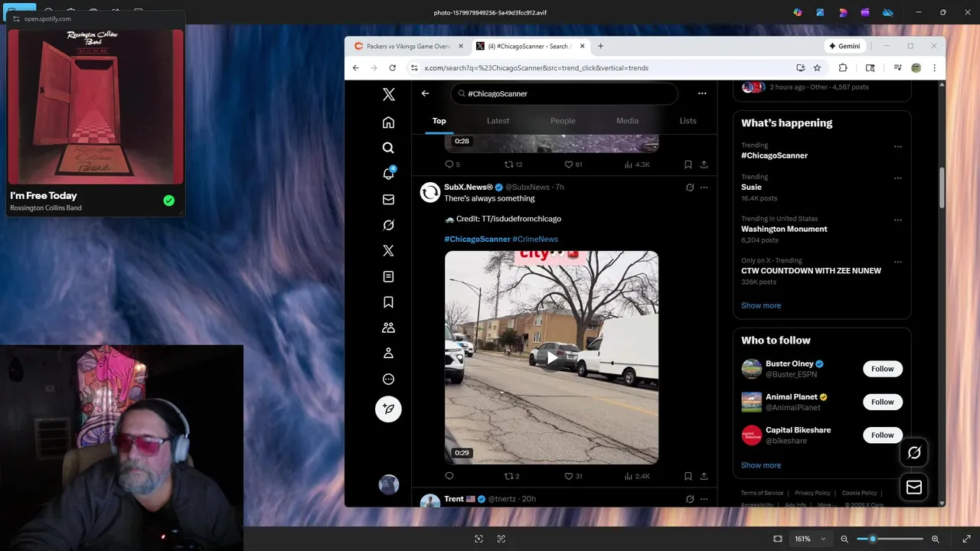Open X home logo in sidebar
980x551 pixels.
pos(388,94)
